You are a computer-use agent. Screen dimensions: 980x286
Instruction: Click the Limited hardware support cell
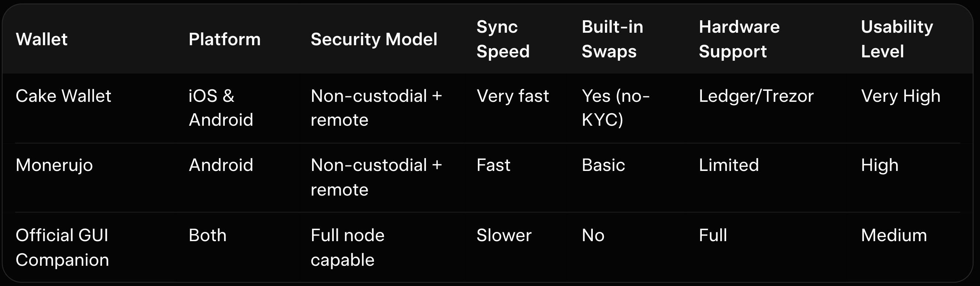[728, 165]
